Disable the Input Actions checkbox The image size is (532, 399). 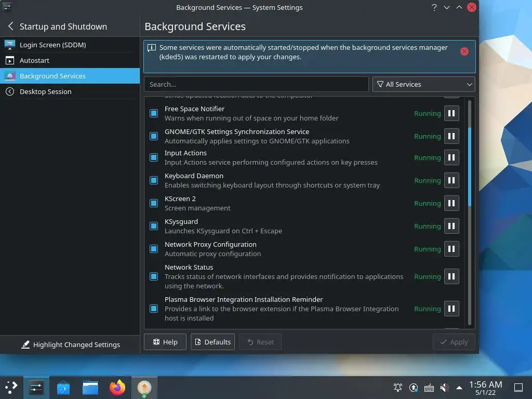(x=154, y=157)
